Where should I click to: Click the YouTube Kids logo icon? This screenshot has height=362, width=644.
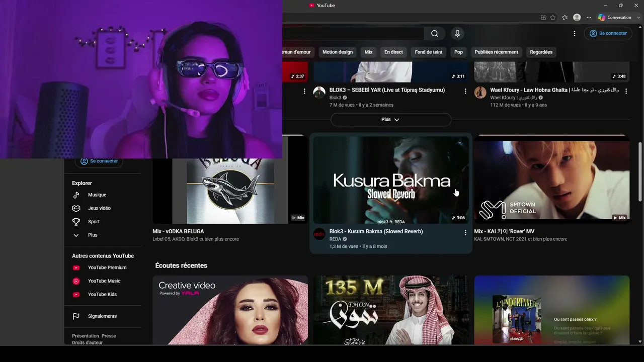(76, 295)
